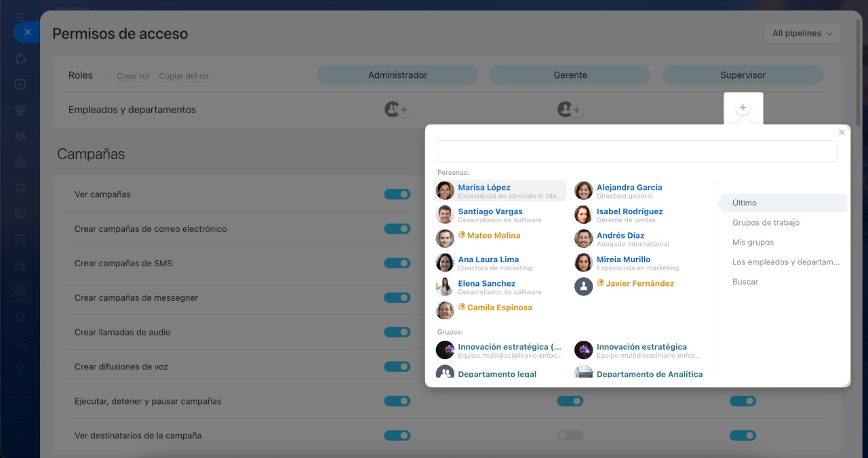The height and width of the screenshot is (458, 868).
Task: Open the Gerente role button
Action: pyautogui.click(x=570, y=75)
